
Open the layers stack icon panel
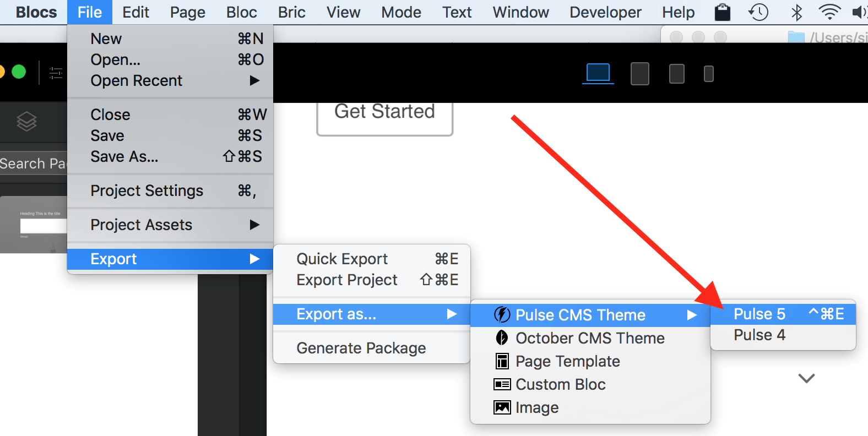coord(26,121)
